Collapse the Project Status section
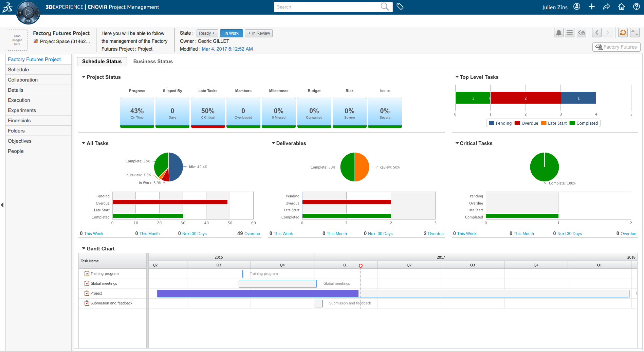The width and height of the screenshot is (644, 352). tap(84, 77)
